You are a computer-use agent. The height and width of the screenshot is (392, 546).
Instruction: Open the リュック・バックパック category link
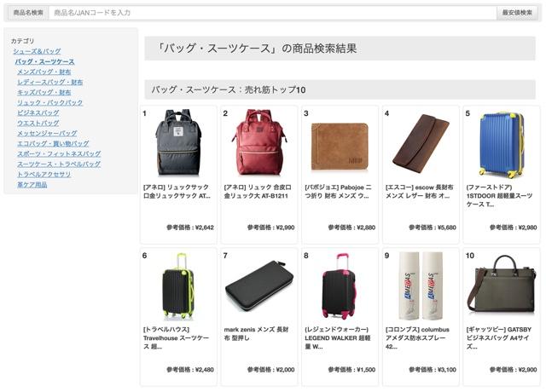[x=50, y=102]
